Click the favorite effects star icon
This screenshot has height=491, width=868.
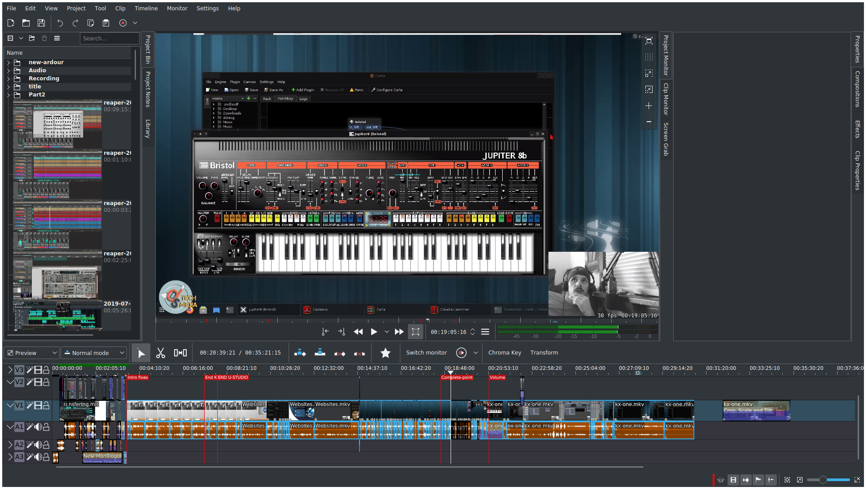pyautogui.click(x=385, y=353)
